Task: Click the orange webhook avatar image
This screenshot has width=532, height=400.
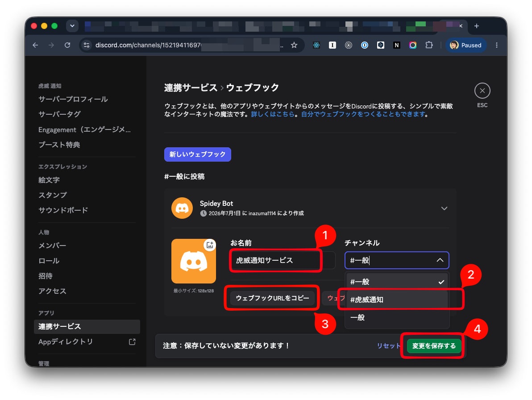Action: tap(193, 261)
